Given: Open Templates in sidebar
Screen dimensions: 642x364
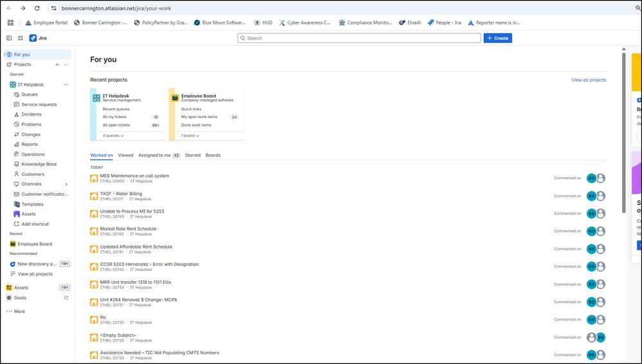Looking at the screenshot, I should point(32,204).
